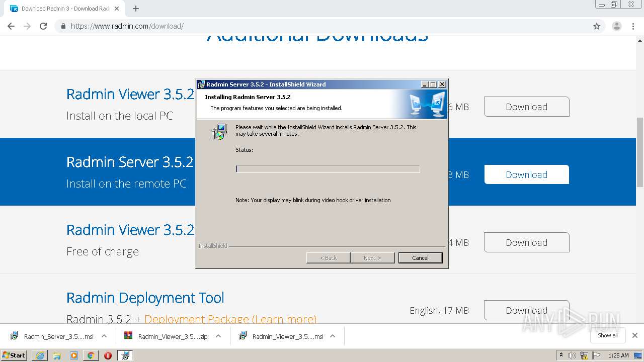The height and width of the screenshot is (362, 644).
Task: Launch Internet Explorer from taskbar
Action: [x=40, y=355]
